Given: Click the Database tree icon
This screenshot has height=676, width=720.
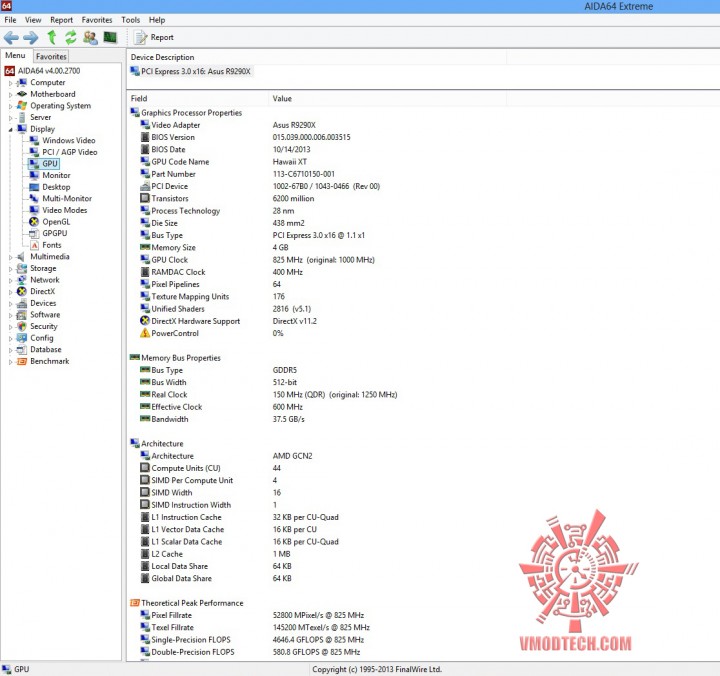Looking at the screenshot, I should click(x=22, y=349).
